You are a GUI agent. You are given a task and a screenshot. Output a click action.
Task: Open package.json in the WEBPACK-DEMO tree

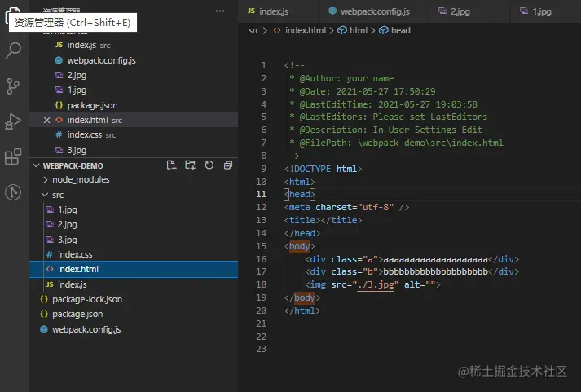(134, 315)
